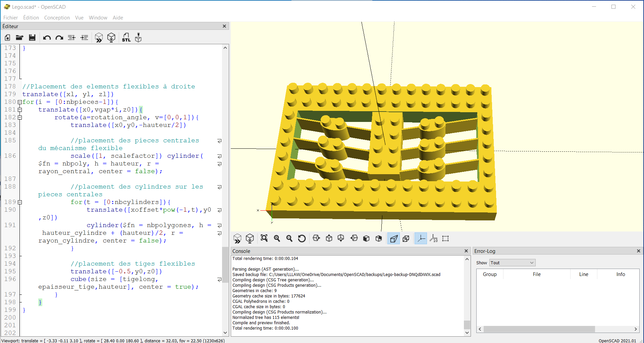Close the Console panel
Viewport: 644px width, 343px height.
(466, 251)
